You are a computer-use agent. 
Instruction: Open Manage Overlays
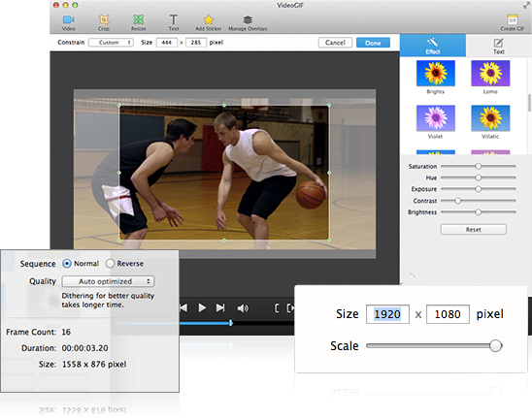pos(248,22)
